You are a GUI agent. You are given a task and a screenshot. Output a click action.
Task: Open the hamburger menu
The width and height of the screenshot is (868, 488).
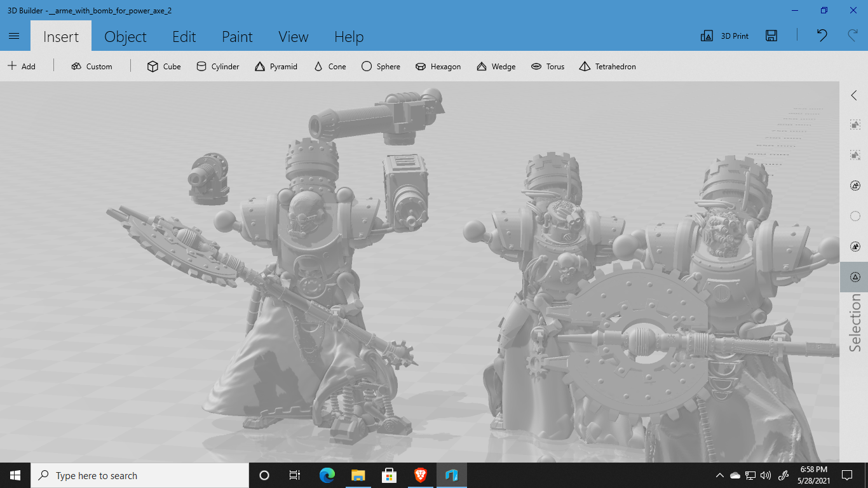pyautogui.click(x=15, y=36)
